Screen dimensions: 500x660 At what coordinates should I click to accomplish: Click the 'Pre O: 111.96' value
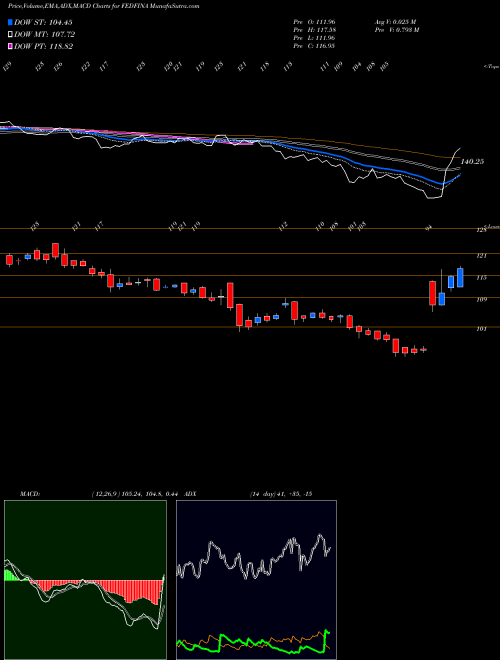[x=314, y=22]
